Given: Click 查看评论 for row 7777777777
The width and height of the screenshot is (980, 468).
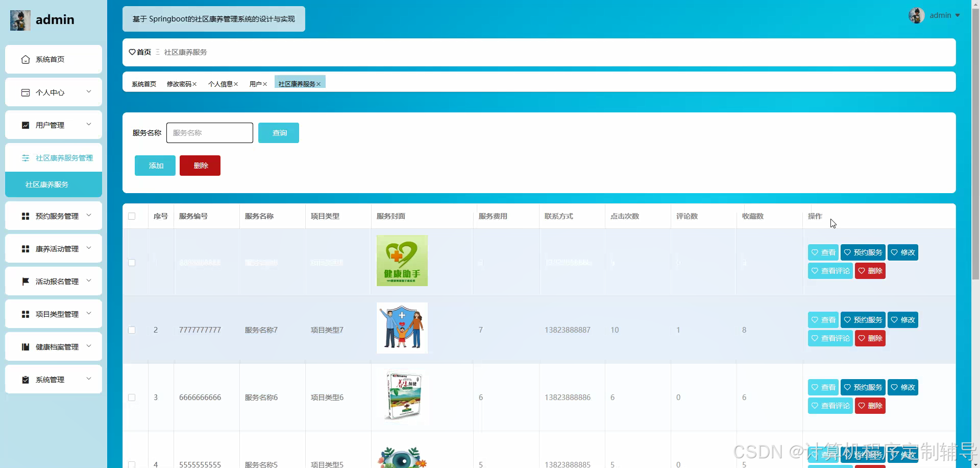Looking at the screenshot, I should tap(830, 338).
